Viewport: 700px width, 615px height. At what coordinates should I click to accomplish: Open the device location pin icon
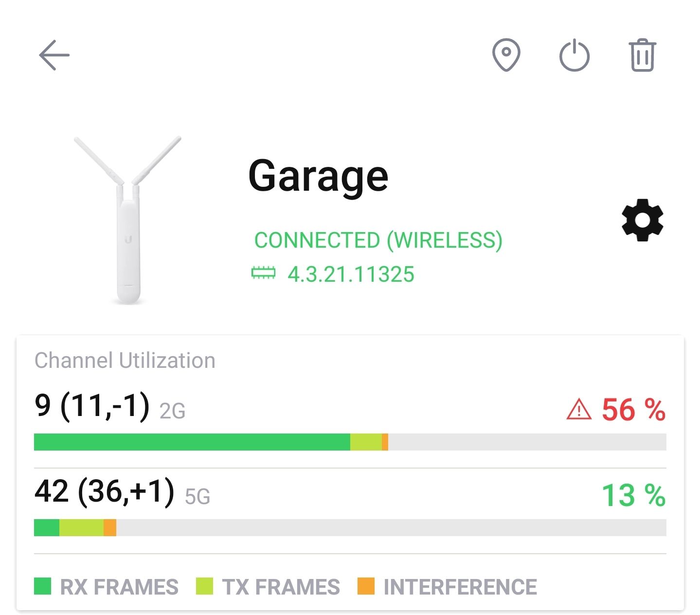click(506, 55)
